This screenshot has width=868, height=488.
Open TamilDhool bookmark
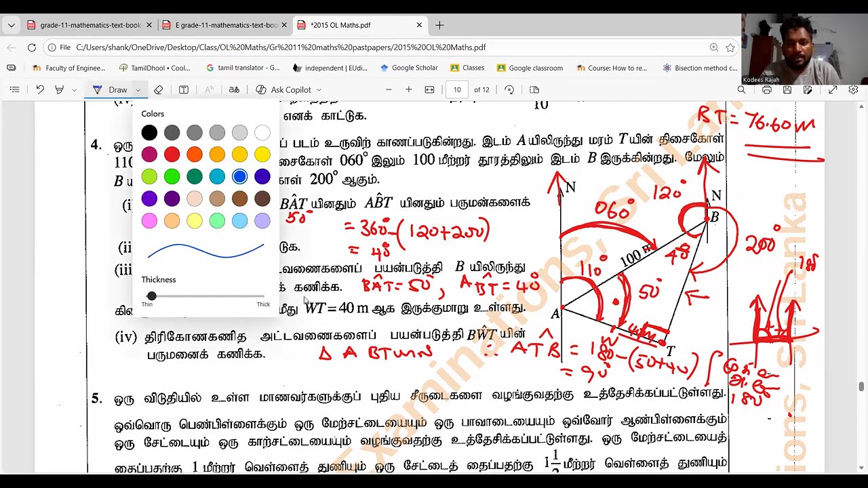(154, 68)
